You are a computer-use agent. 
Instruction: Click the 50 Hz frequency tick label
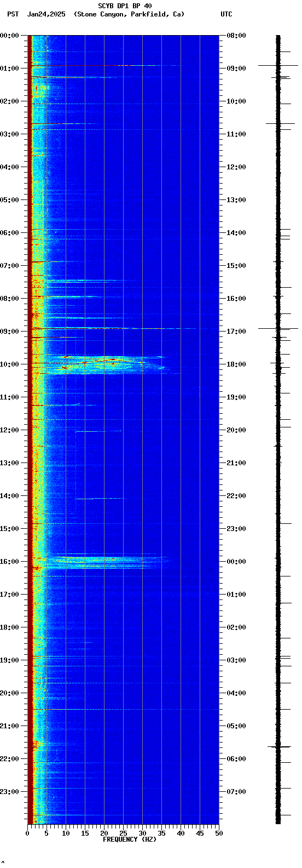click(219, 833)
